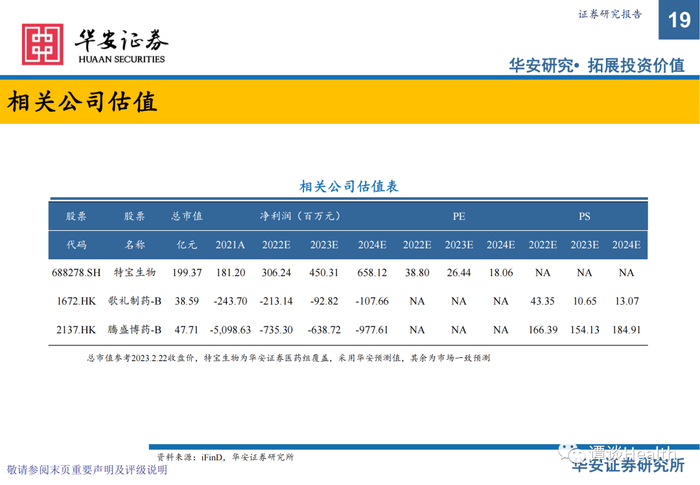Click the PE value 26.44
Viewport: 700px width, 485px height.
click(459, 272)
